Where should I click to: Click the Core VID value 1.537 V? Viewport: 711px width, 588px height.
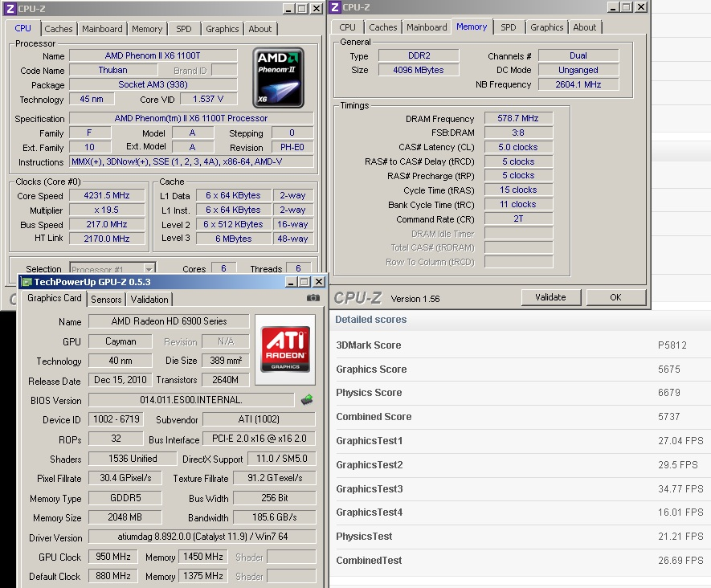pos(209,99)
